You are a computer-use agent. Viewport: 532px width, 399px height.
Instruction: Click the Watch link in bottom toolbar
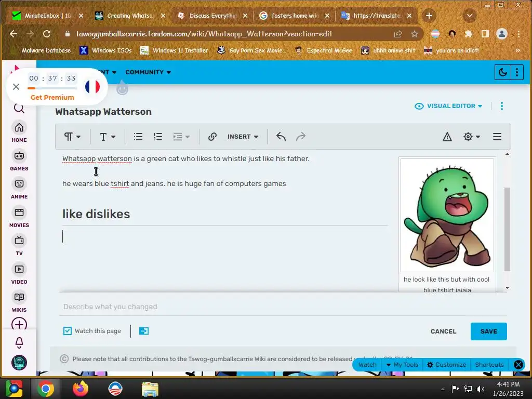[367, 365]
